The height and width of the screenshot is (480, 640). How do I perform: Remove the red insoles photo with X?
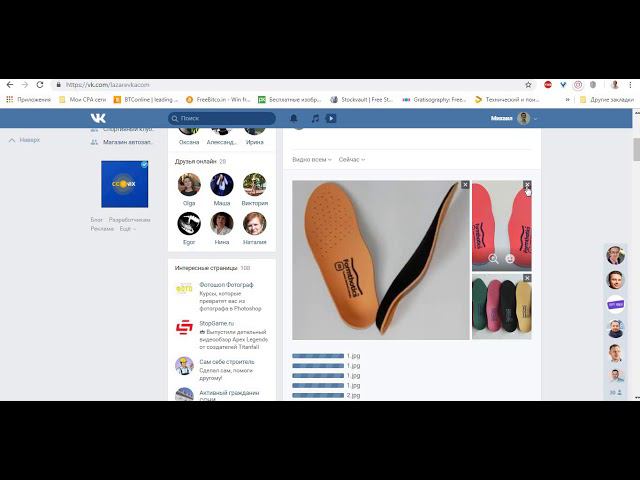(x=527, y=185)
